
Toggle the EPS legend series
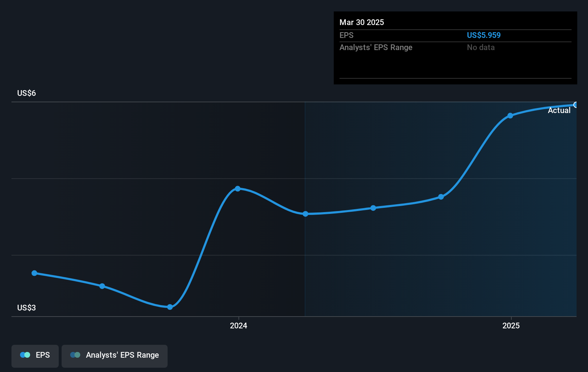(35, 356)
